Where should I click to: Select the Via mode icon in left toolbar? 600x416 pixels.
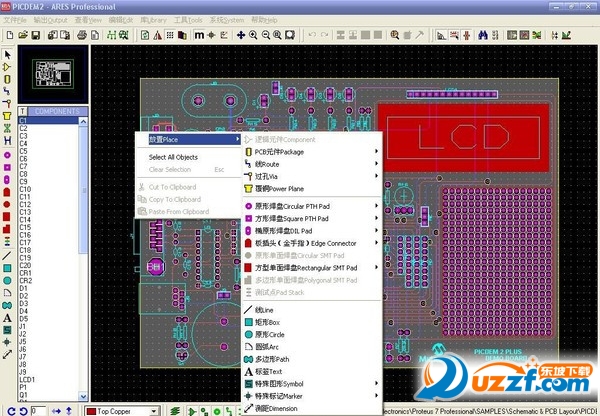click(x=7, y=104)
